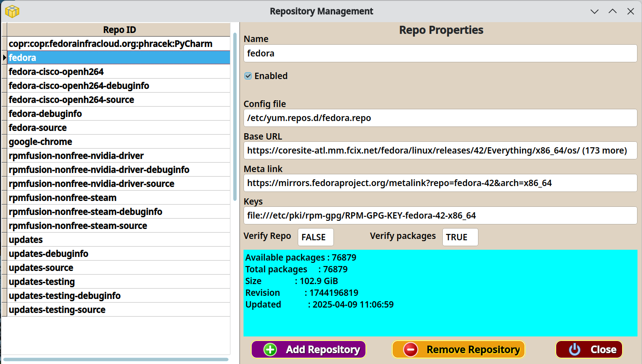Select the copr PyCharm repository row

pyautogui.click(x=119, y=44)
